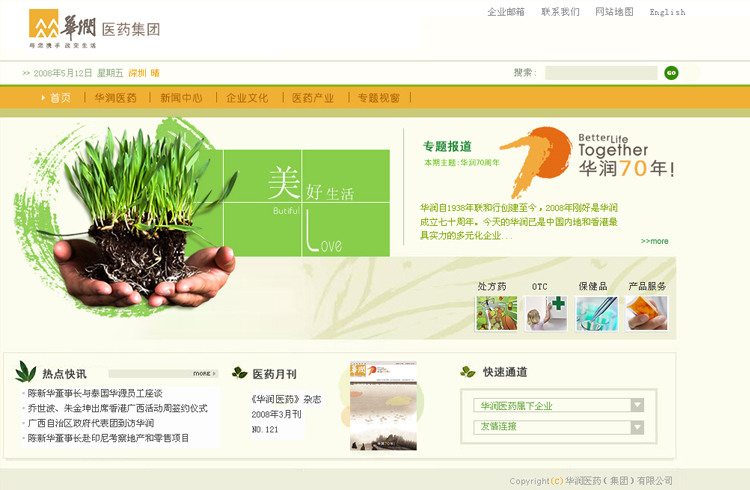
Task: Click the 医药月刊 magazine cover image
Action: (383, 406)
